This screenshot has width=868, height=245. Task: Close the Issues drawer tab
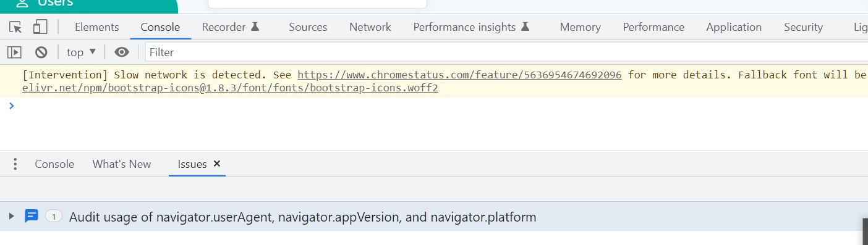coord(217,164)
